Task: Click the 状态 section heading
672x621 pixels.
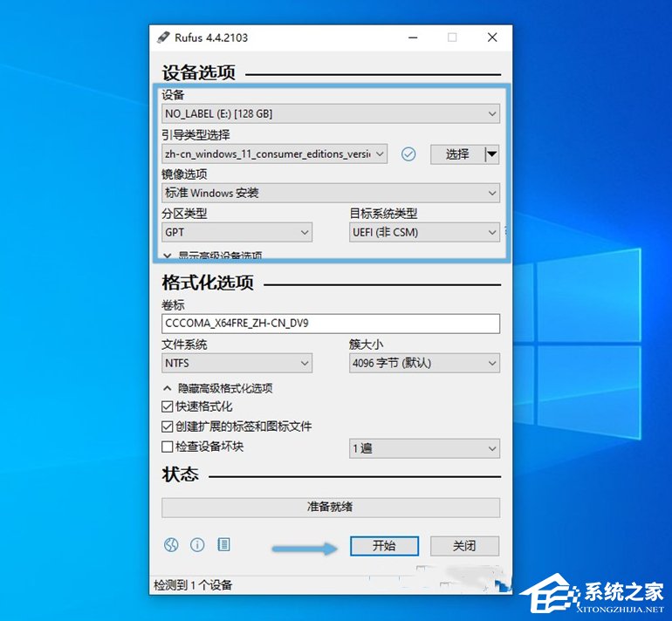Action: point(180,474)
